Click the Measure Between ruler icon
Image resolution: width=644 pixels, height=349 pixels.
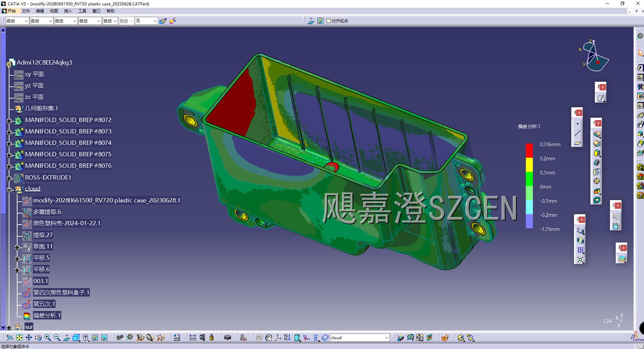(193, 338)
